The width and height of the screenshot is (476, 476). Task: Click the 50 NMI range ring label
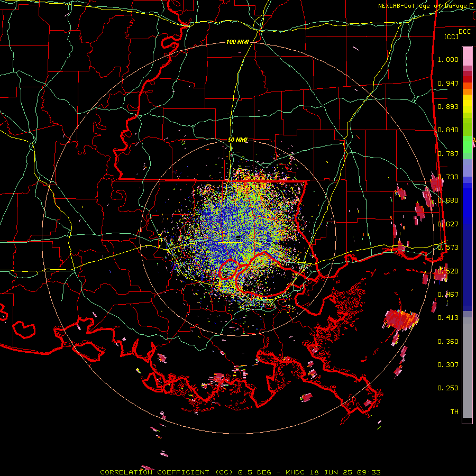coord(237,140)
